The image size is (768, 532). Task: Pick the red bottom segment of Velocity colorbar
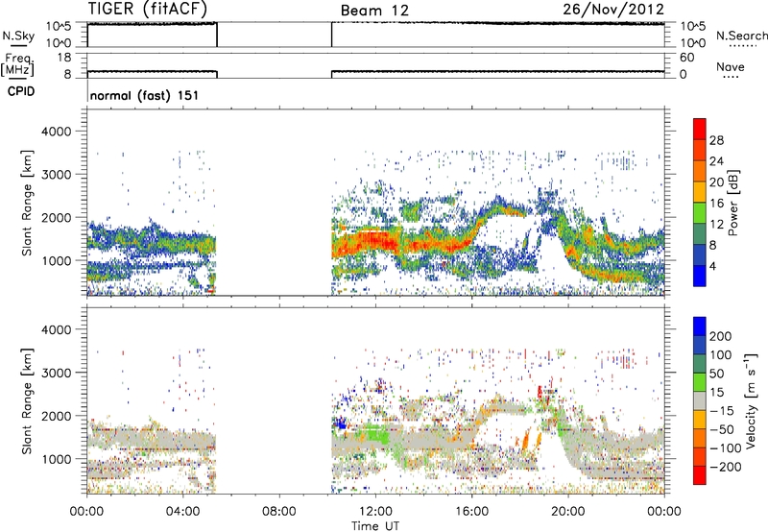[700, 475]
